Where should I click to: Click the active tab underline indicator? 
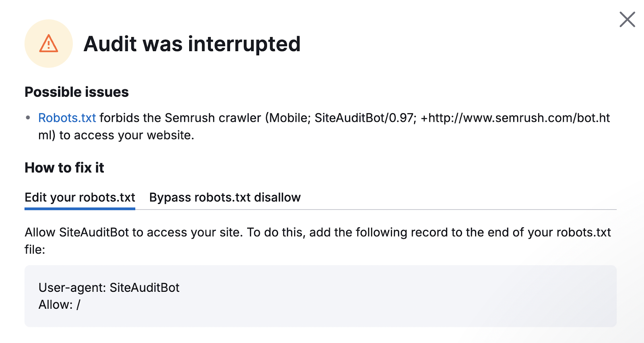(x=80, y=209)
